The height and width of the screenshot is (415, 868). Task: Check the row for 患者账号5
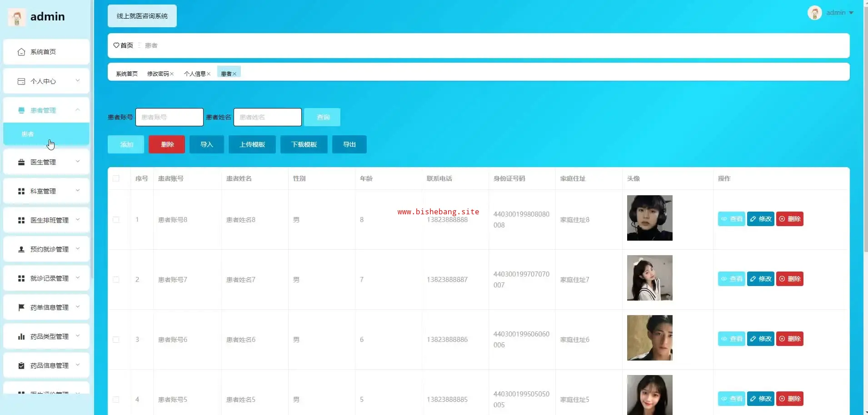[116, 400]
